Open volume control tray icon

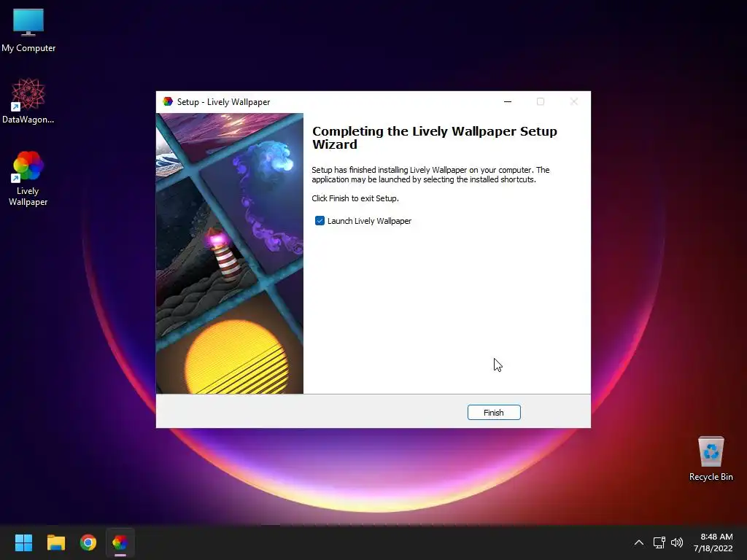tap(676, 542)
